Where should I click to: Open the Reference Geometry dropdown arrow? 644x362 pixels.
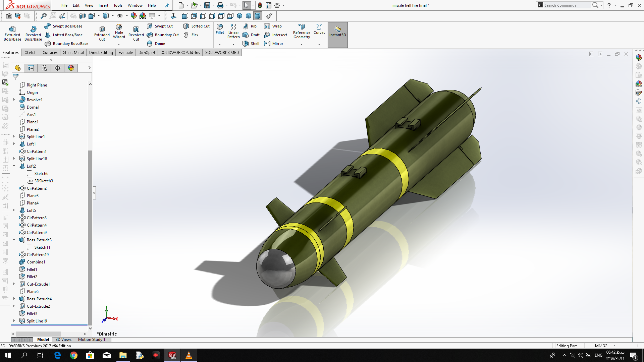tap(302, 44)
